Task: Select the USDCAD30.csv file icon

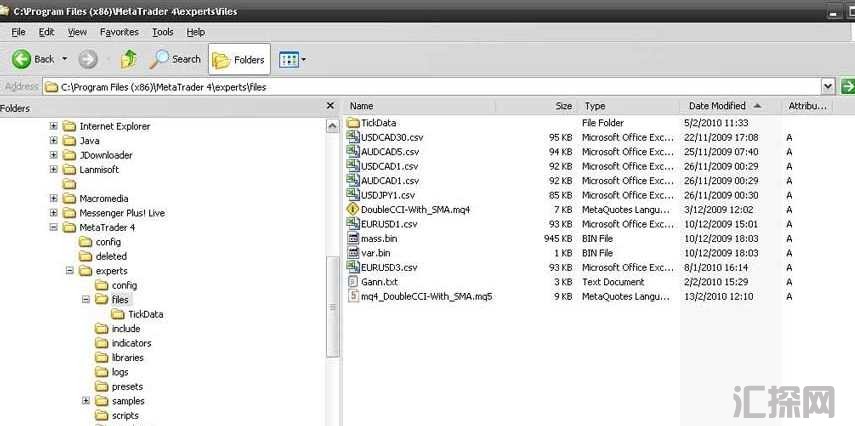Action: click(x=352, y=137)
